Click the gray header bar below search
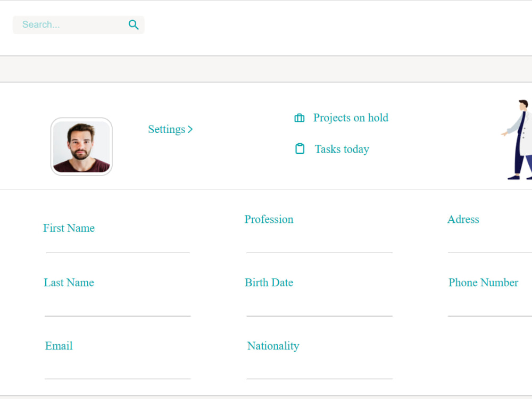532x399 pixels. click(266, 69)
